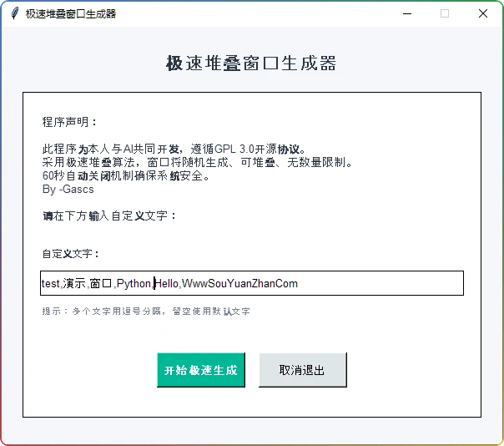This screenshot has width=504, height=446.
Task: Click the 程序声明： label
Action: click(70, 122)
